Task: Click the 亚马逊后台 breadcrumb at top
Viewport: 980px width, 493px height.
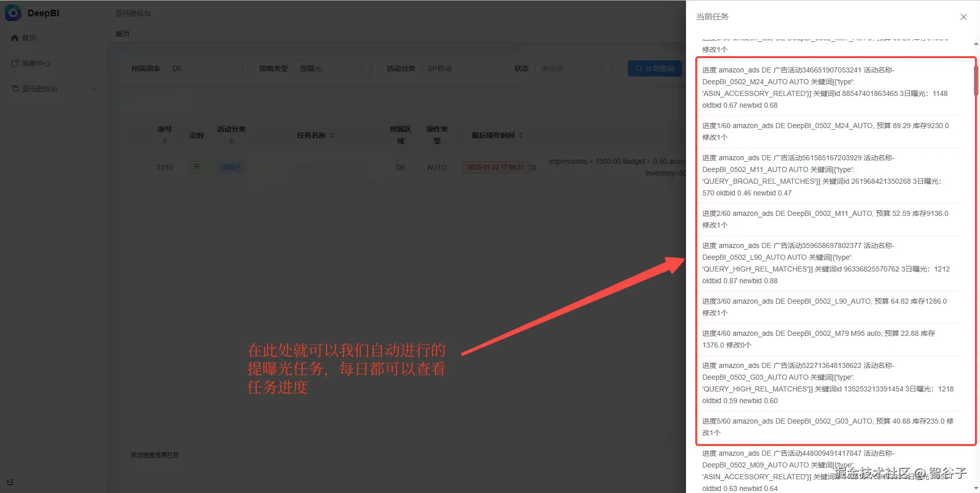Action: pyautogui.click(x=133, y=13)
